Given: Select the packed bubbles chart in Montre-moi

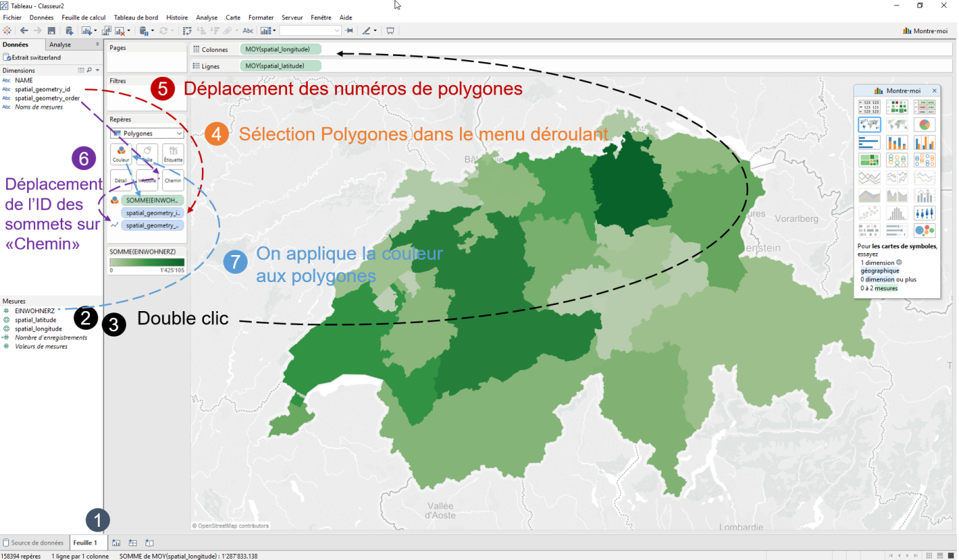Looking at the screenshot, I should (x=924, y=231).
